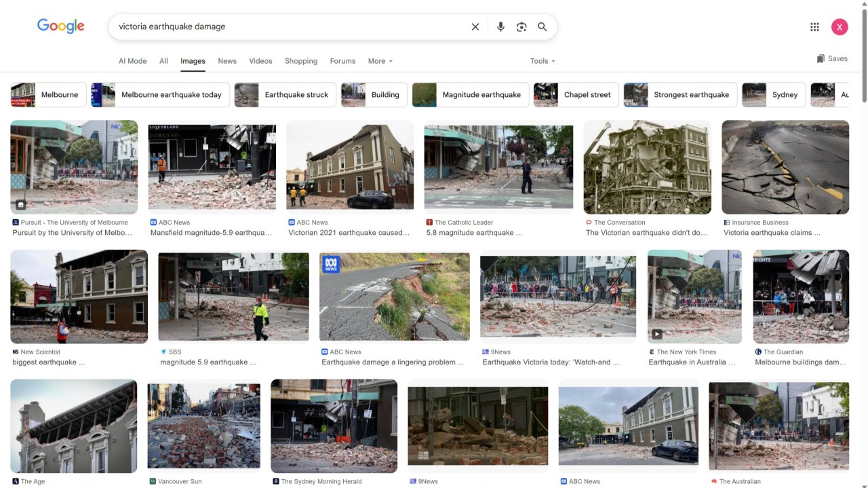Click The New York Times source favicon
Screen dimensions: 868x488
(652, 352)
